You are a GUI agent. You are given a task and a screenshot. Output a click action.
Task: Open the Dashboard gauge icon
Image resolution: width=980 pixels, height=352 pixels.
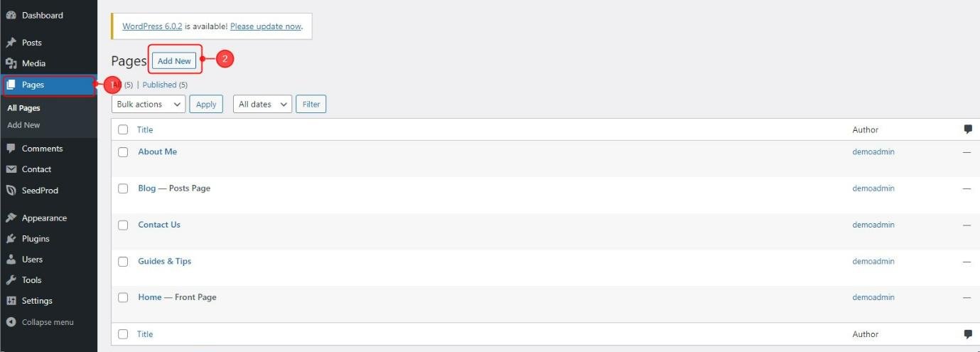pyautogui.click(x=11, y=15)
